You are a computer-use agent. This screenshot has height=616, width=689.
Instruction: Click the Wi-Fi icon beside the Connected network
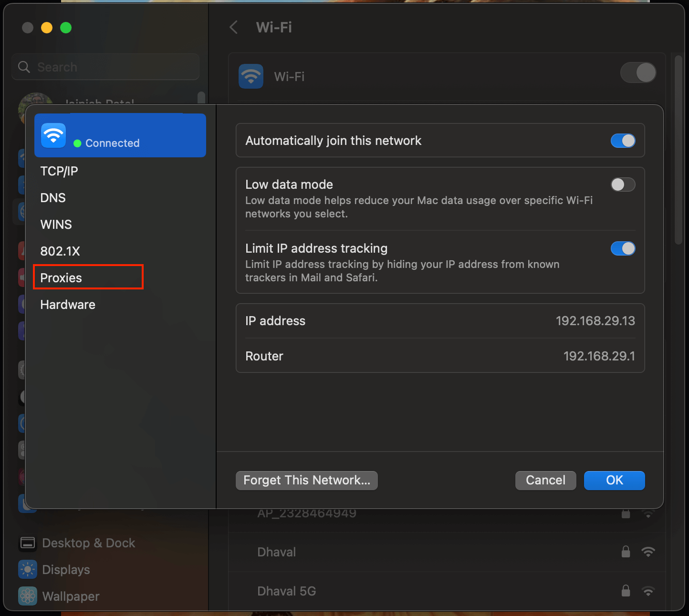tap(53, 135)
